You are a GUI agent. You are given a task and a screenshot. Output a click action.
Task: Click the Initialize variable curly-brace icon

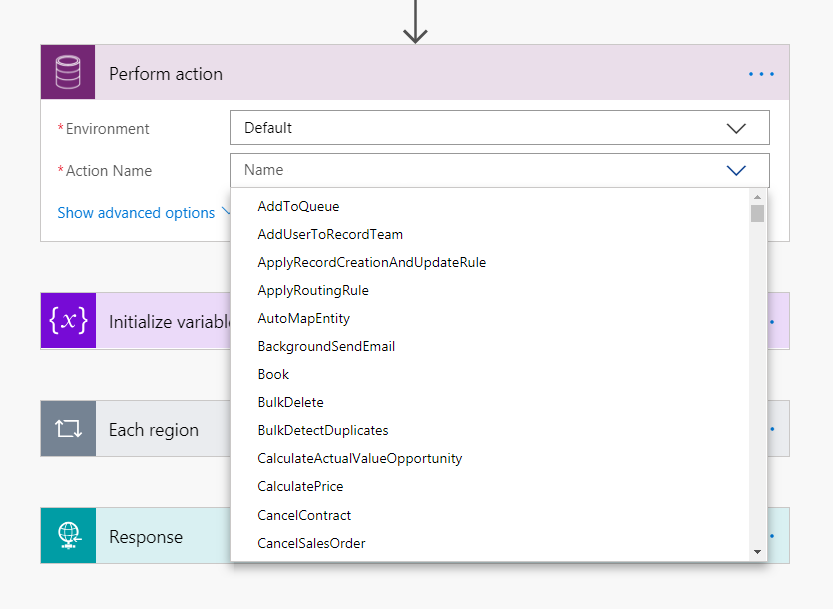coord(68,321)
